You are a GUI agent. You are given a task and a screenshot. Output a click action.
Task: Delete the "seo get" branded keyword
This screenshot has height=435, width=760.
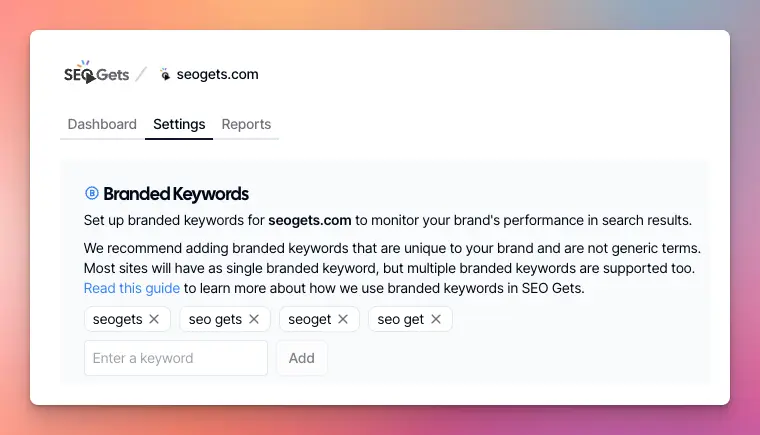(x=436, y=319)
